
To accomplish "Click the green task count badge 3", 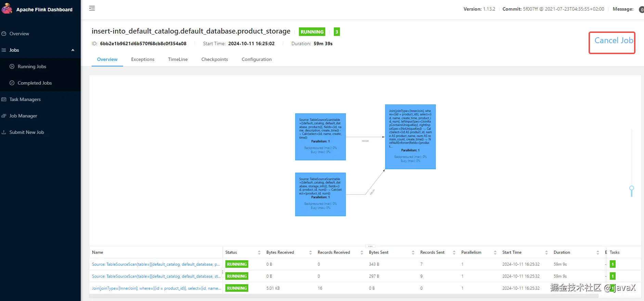I will [x=337, y=32].
